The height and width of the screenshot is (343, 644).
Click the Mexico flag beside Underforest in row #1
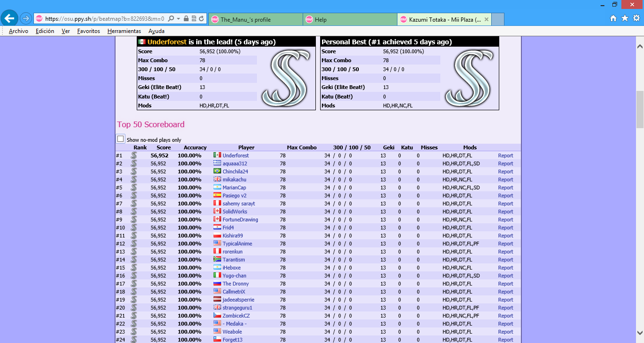coord(217,155)
